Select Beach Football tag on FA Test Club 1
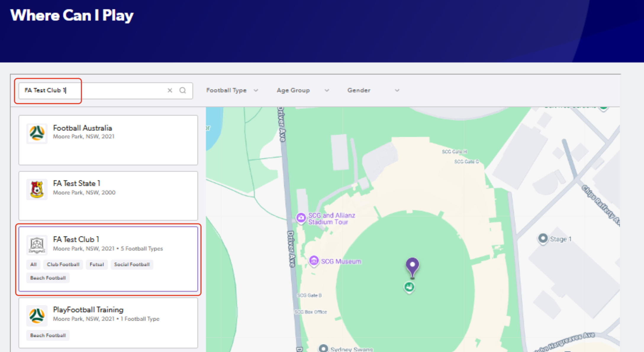Screen dimensions: 644x352 coord(48,278)
